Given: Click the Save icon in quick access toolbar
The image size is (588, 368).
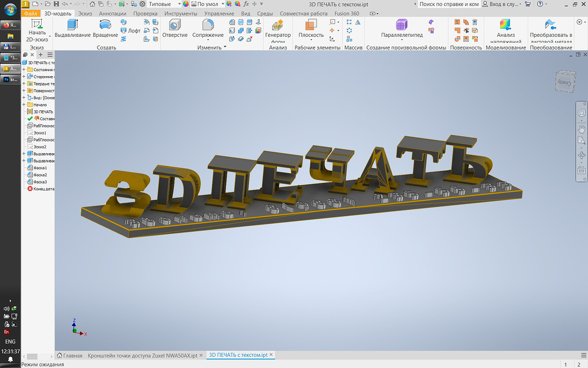Looking at the screenshot, I should click(57, 4).
